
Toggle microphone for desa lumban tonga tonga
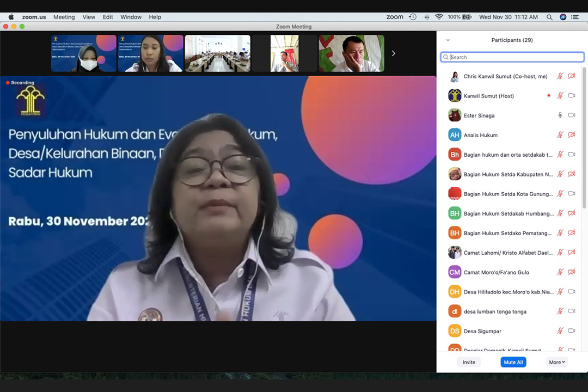(560, 311)
